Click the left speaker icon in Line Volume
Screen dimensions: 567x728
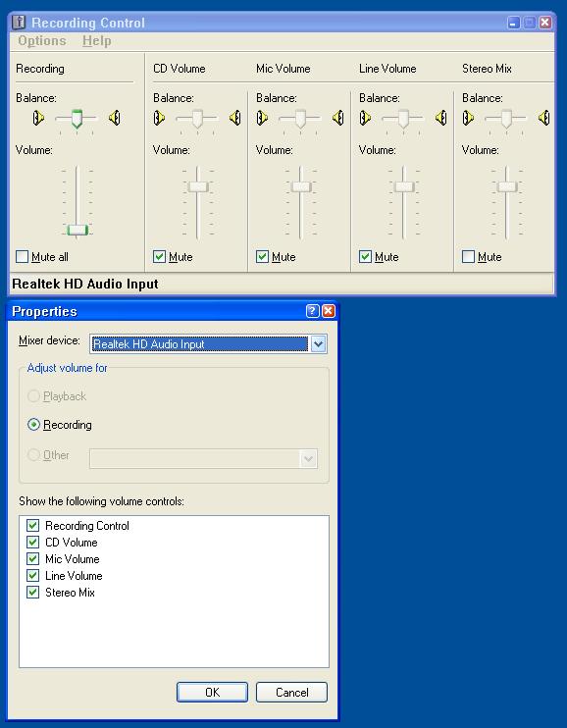click(x=366, y=118)
